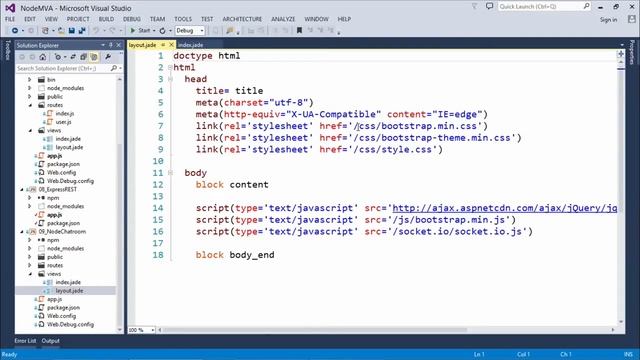Toggle Show All Files in Solution Explorer
Image resolution: width=640 pixels, height=360 pixels.
pyautogui.click(x=94, y=57)
